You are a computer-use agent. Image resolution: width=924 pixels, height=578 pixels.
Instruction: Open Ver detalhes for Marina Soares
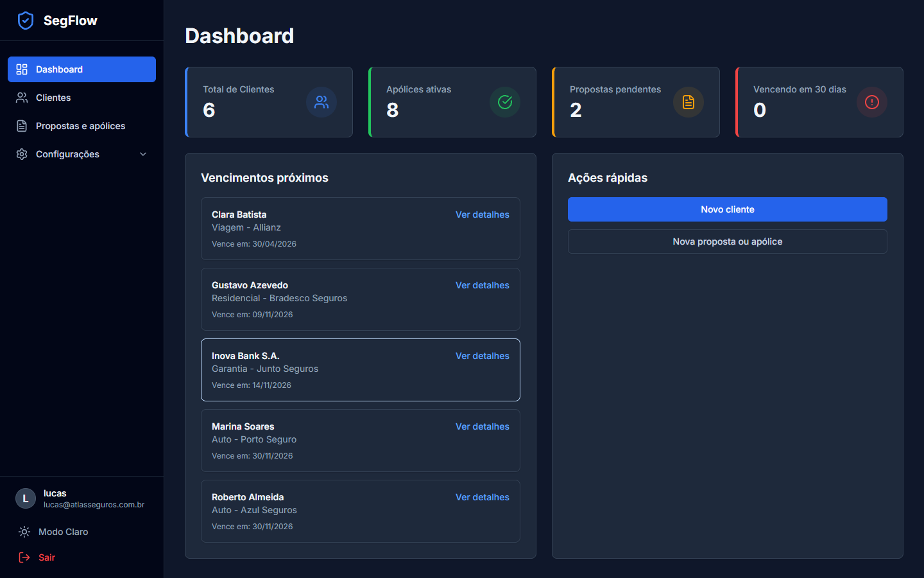point(482,426)
